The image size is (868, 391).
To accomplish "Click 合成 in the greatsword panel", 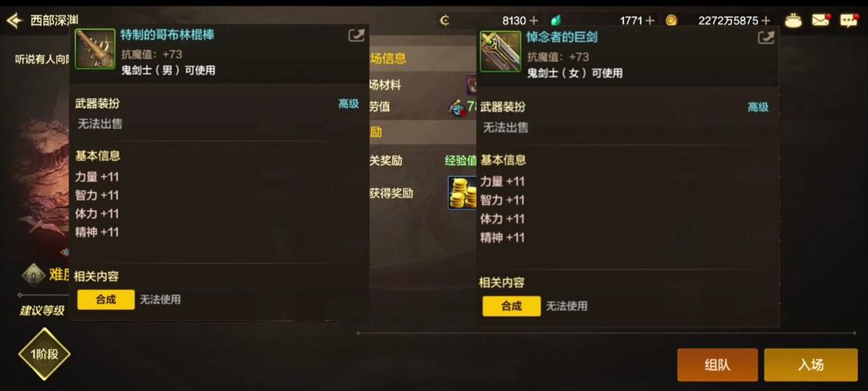I will [512, 306].
